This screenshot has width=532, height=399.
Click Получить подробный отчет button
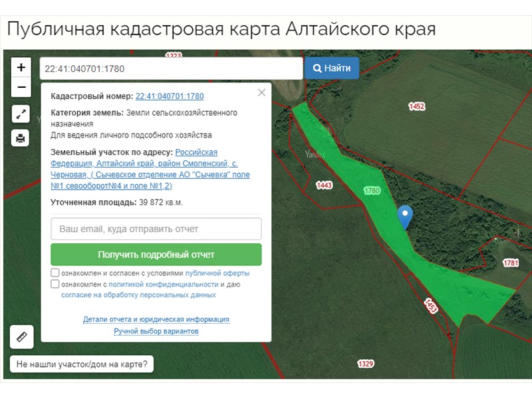156,255
